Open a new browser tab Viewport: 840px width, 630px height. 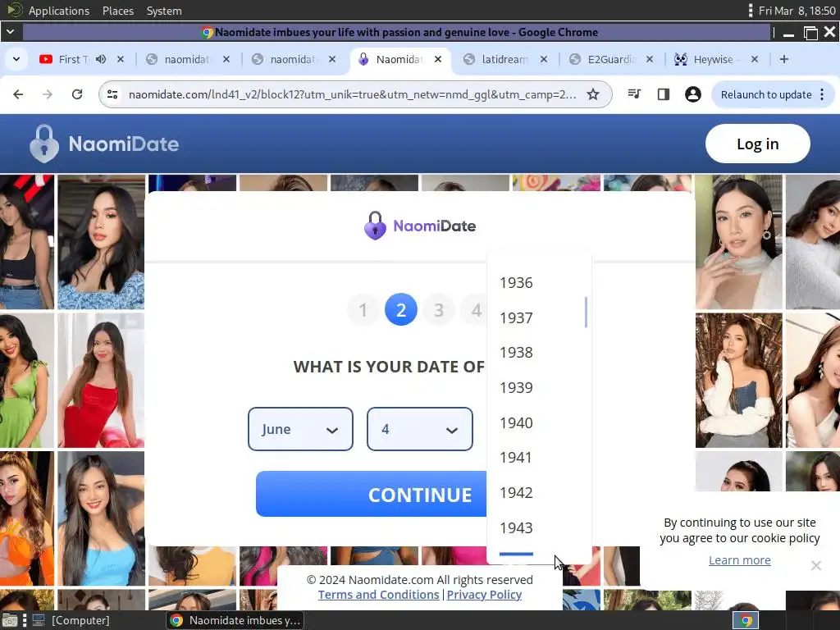783,59
